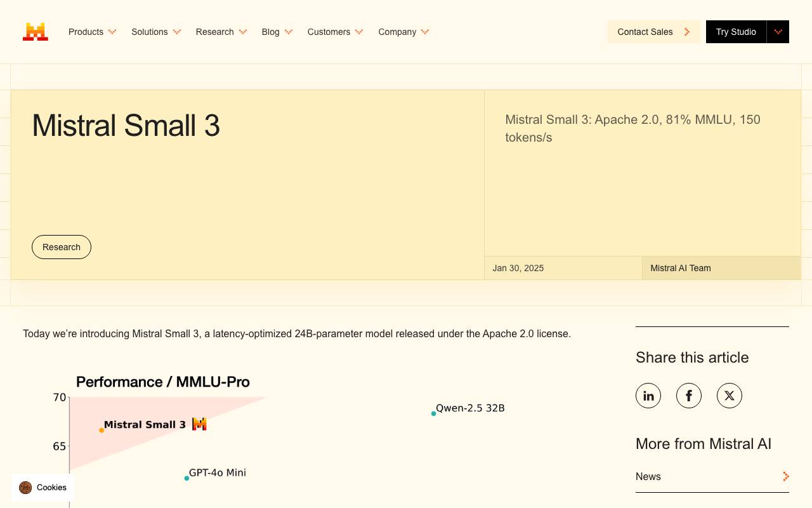Expand the Blog dropdown chevron
812x508 pixels.
click(x=289, y=32)
